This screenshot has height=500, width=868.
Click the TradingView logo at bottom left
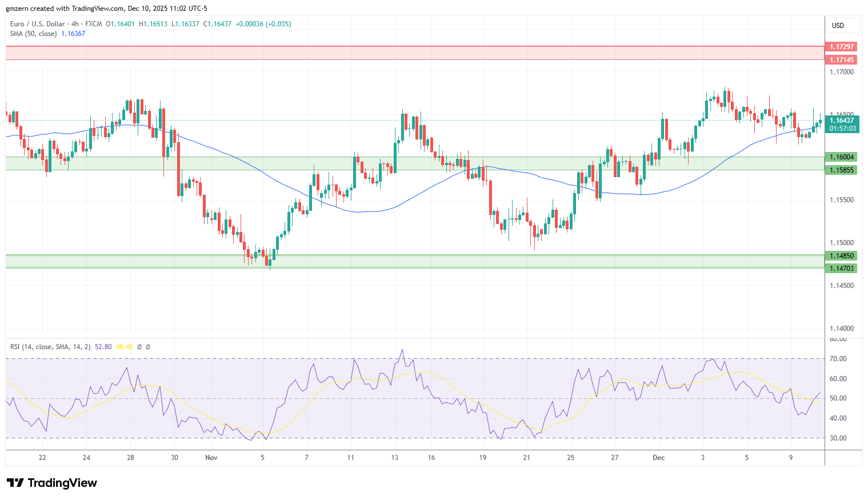tap(52, 483)
